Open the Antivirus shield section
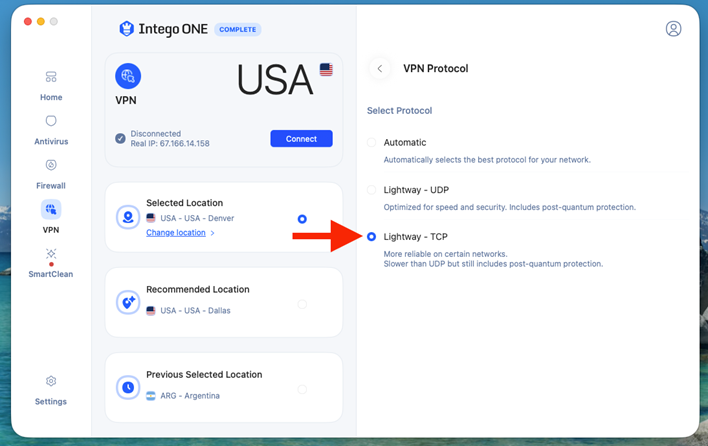This screenshot has width=708, height=446. (x=51, y=130)
